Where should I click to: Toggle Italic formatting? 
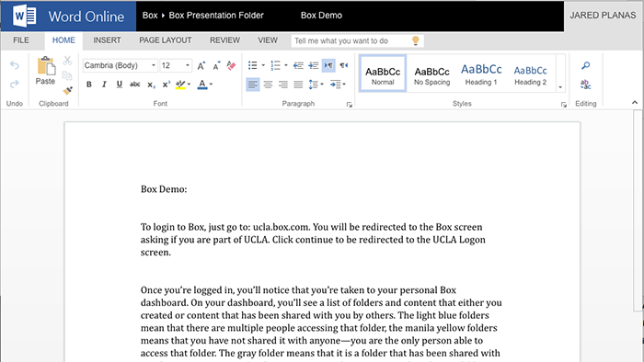[104, 85]
